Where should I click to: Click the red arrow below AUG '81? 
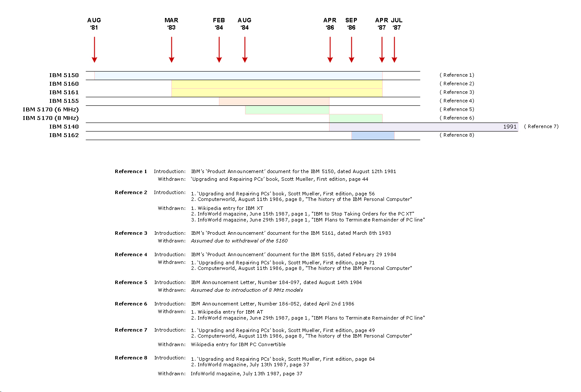click(94, 50)
